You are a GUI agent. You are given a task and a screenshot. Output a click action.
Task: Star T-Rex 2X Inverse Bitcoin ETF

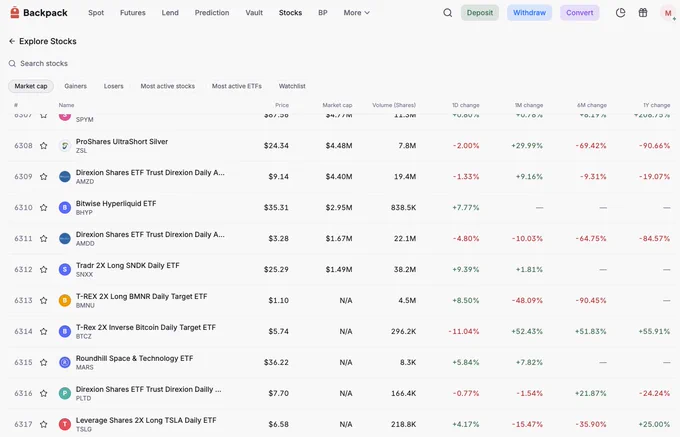coord(43,332)
